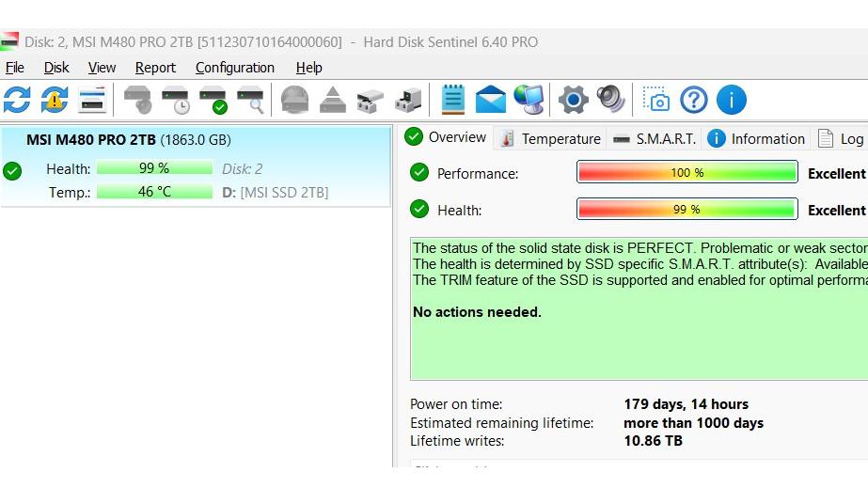
Task: Click the camera screenshot capture icon
Action: pos(656,100)
